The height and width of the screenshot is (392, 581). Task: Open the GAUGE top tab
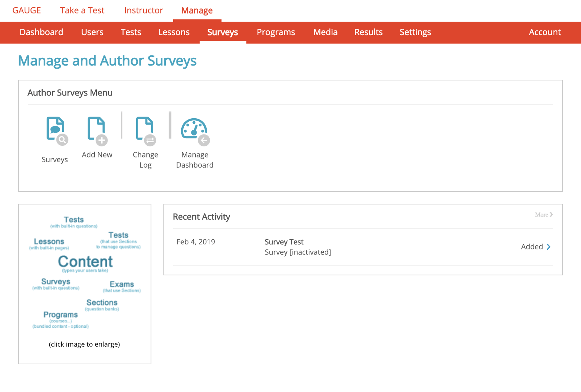tap(27, 10)
